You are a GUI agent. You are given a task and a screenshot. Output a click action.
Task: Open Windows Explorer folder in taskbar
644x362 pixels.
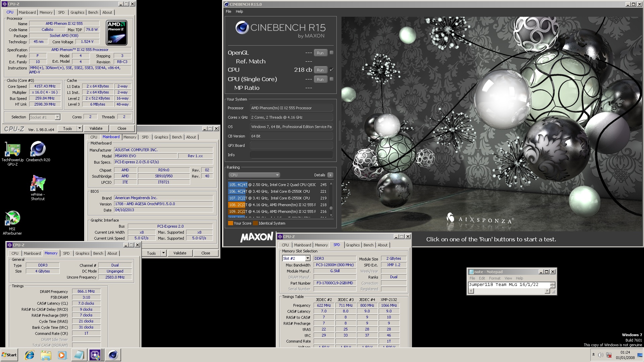[x=46, y=355]
